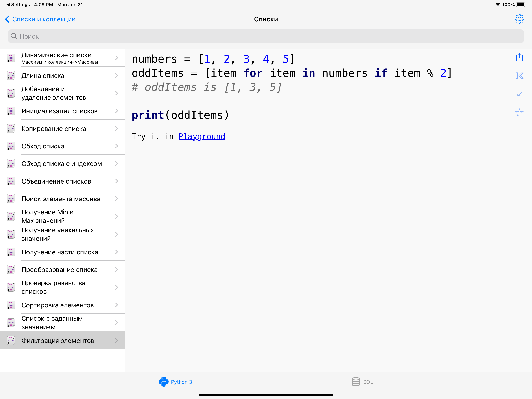Open Обход списка topic
Screen dimensions: 532x399
(x=62, y=146)
